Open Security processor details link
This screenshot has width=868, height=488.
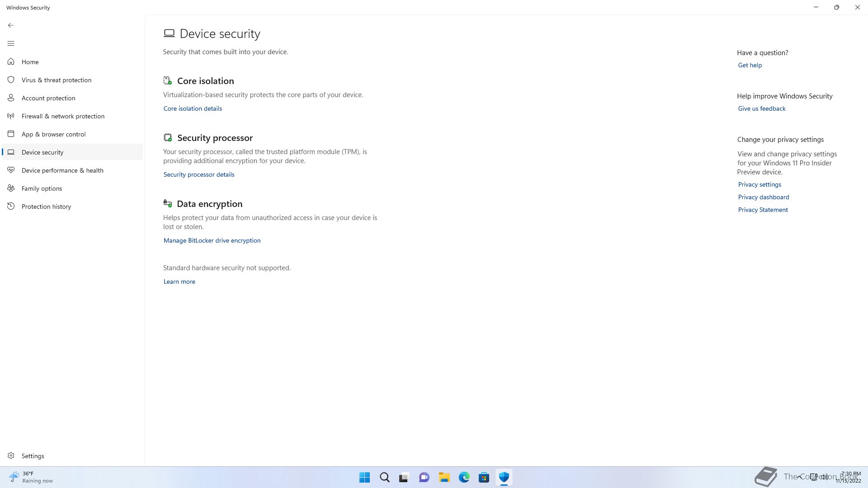point(199,174)
